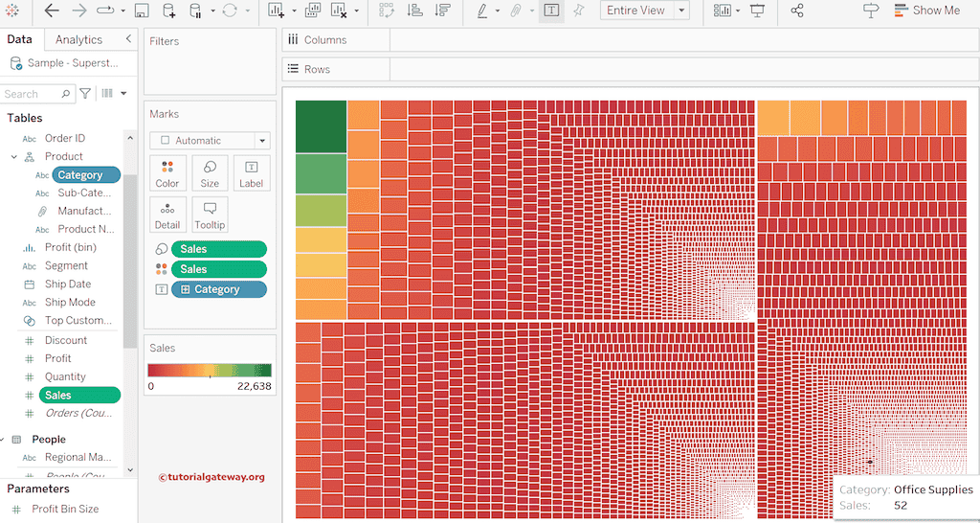Click the Fix Axes pin icon

(x=579, y=11)
